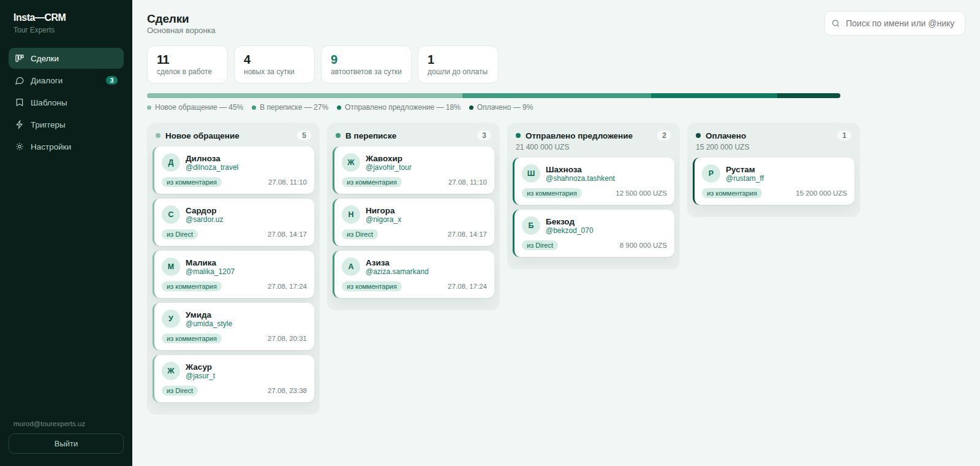980x466 pixels.
Task: Click the В переписке funnel bar segment
Action: 557,96
